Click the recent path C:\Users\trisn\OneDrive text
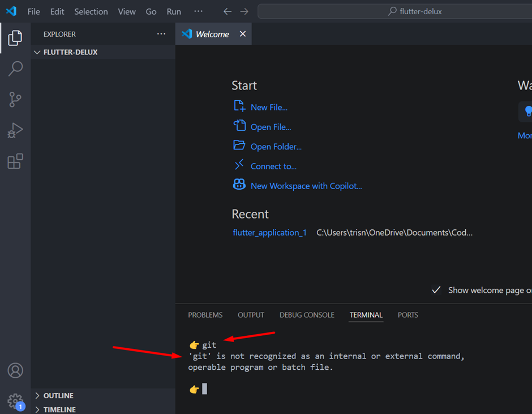 pyautogui.click(x=394, y=233)
